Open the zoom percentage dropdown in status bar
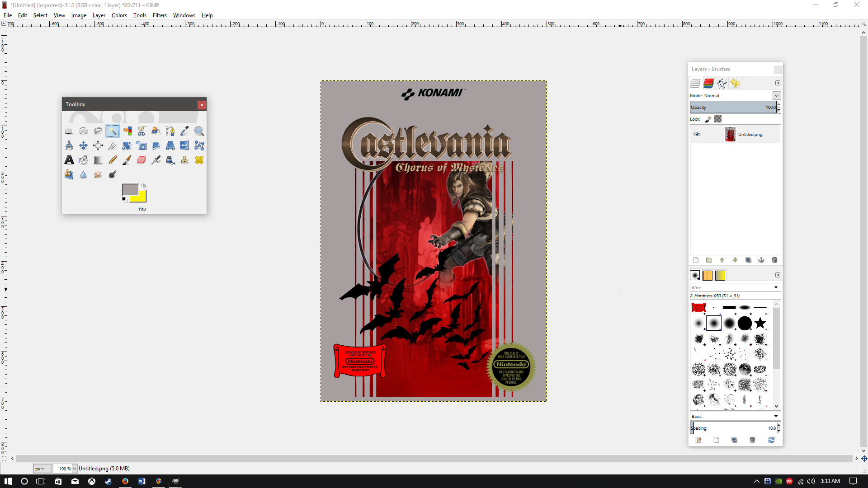This screenshot has width=868, height=488. click(x=75, y=469)
